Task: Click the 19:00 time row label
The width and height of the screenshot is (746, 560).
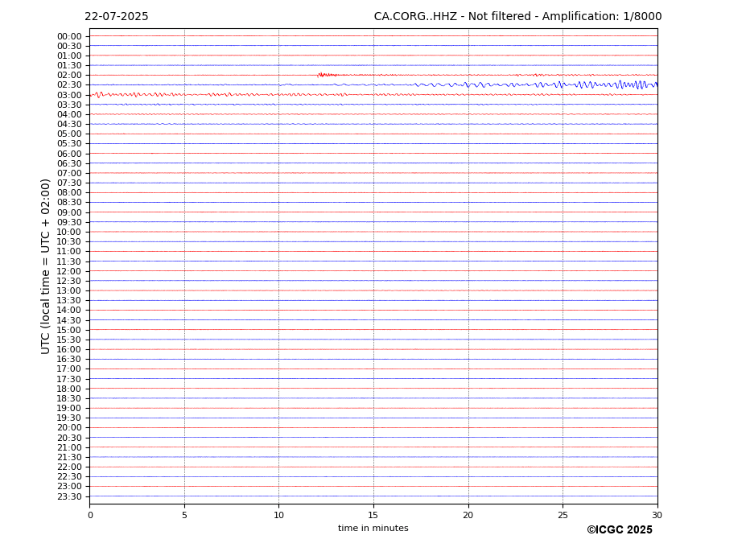Action: [69, 408]
